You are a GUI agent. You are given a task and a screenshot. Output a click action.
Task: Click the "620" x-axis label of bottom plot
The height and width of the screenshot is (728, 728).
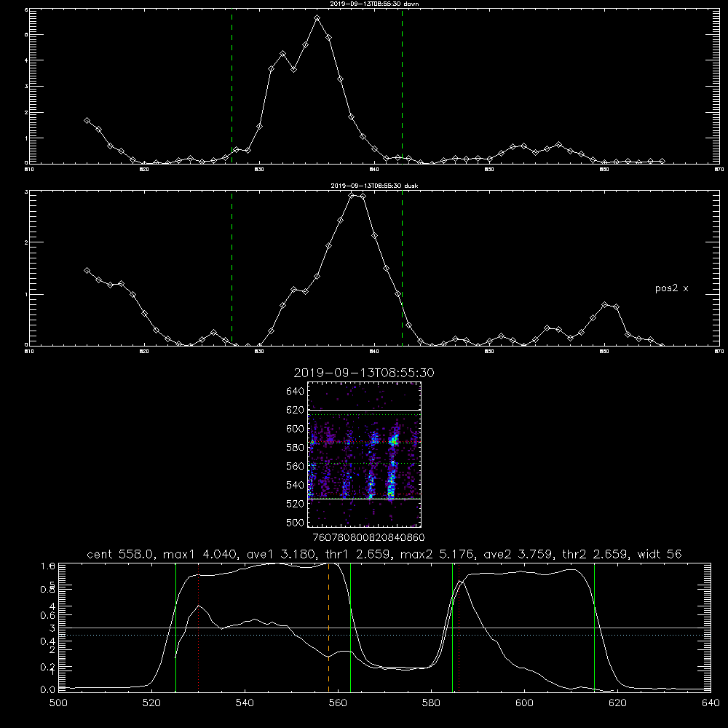[617, 703]
